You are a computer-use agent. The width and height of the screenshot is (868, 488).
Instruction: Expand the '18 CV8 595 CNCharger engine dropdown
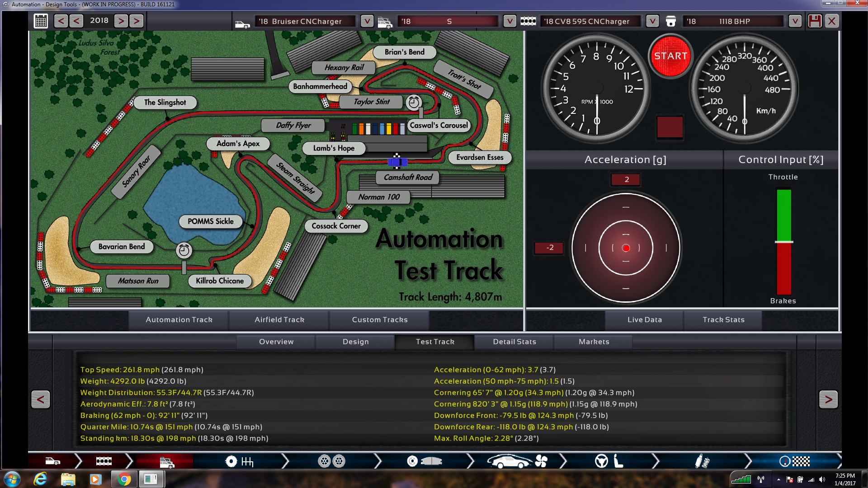pos(652,21)
